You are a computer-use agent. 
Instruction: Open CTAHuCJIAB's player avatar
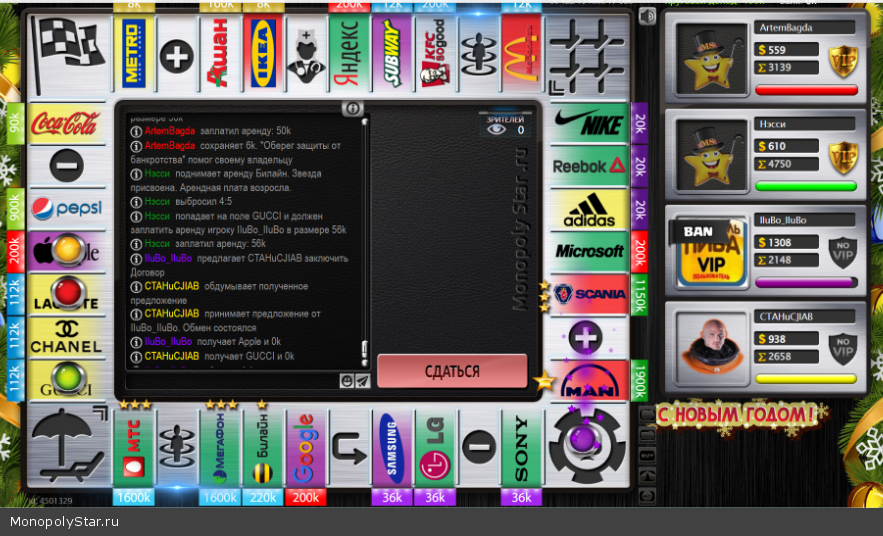pyautogui.click(x=711, y=347)
